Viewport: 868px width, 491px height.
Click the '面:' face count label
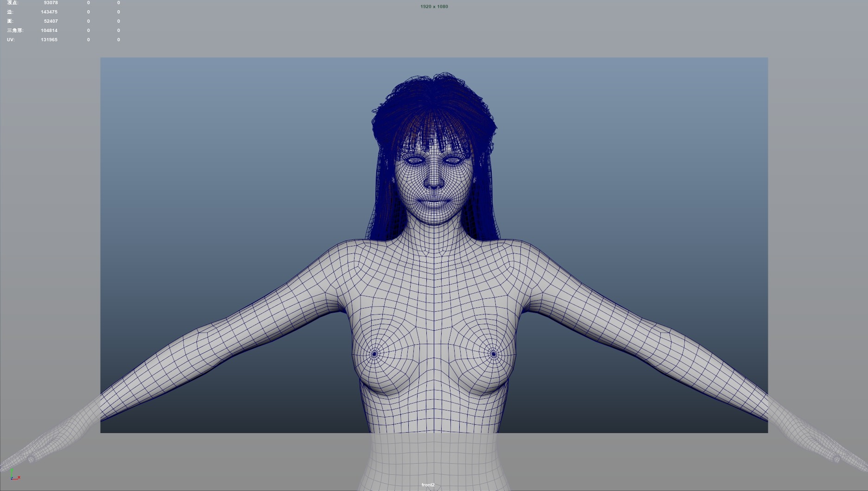tap(10, 21)
